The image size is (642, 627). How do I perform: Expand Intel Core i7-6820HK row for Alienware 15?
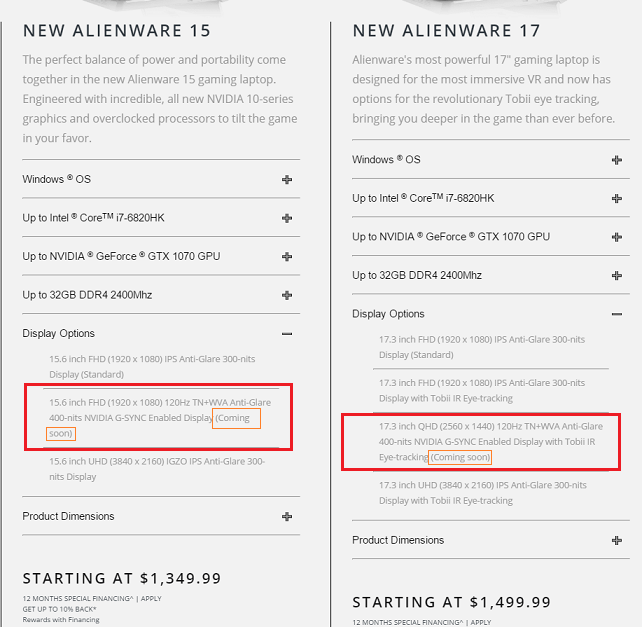click(x=161, y=218)
